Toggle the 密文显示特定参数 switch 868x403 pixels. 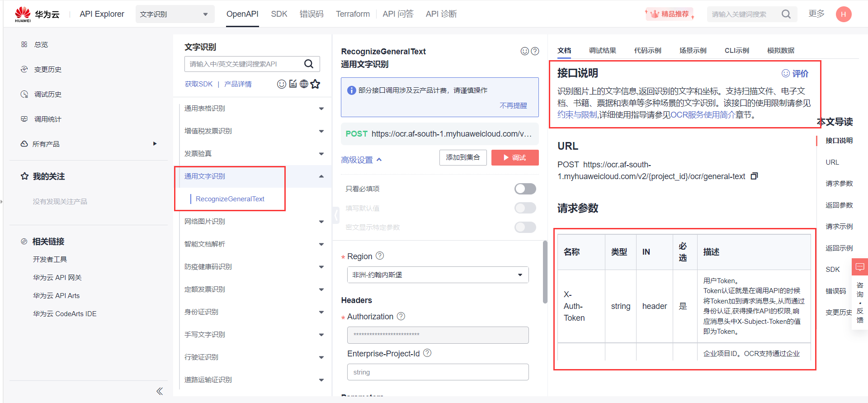pyautogui.click(x=525, y=227)
